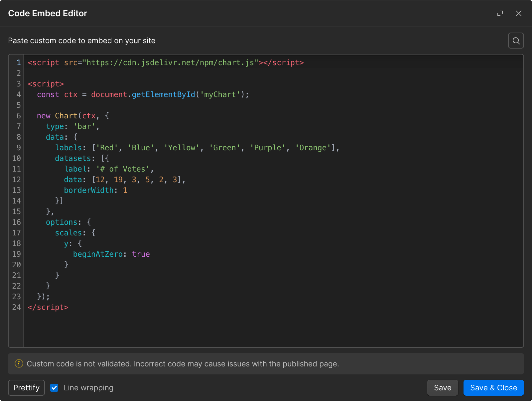Image resolution: width=532 pixels, height=401 pixels.
Task: Click the 'document' object on line 4
Action: [109, 94]
